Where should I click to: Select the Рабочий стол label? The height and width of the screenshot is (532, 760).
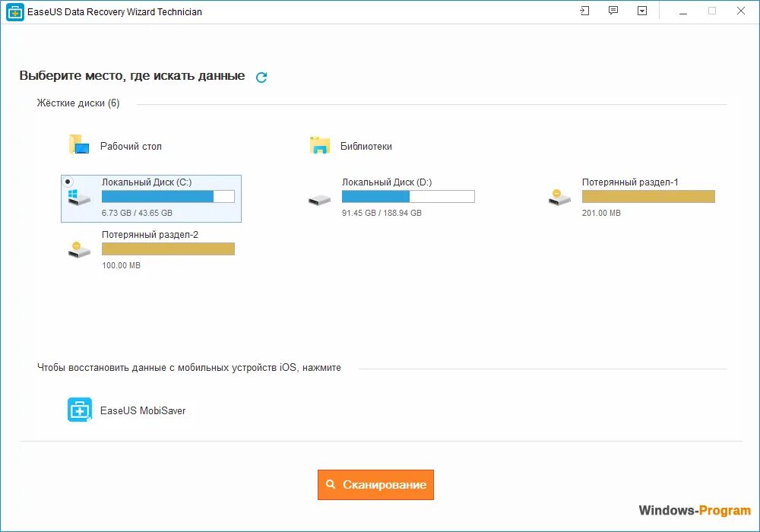point(131,147)
